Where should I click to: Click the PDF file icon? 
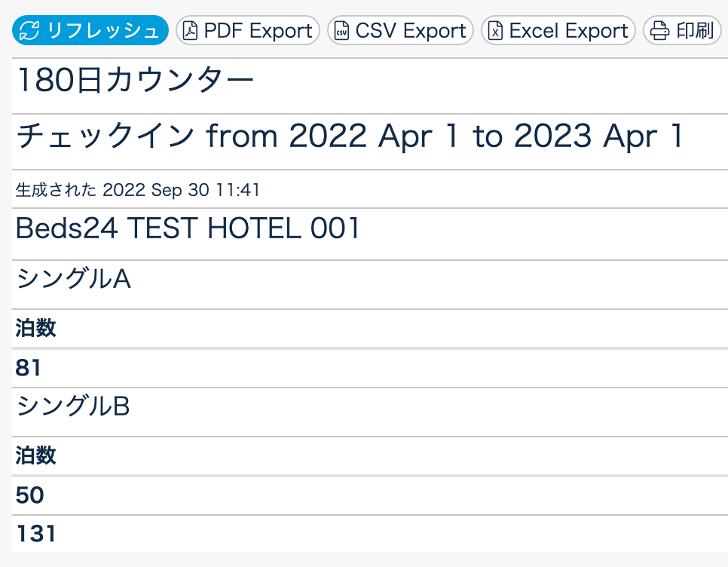point(191,31)
